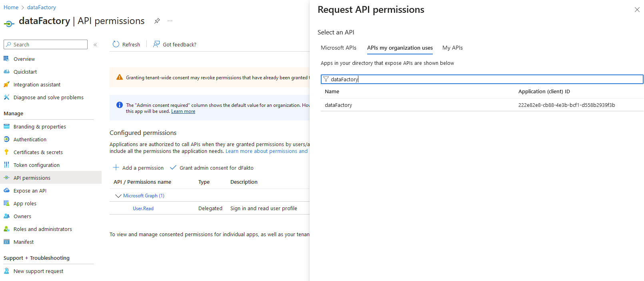Click the Home breadcrumb link
Image resolution: width=644 pixels, height=281 pixels.
point(11,7)
